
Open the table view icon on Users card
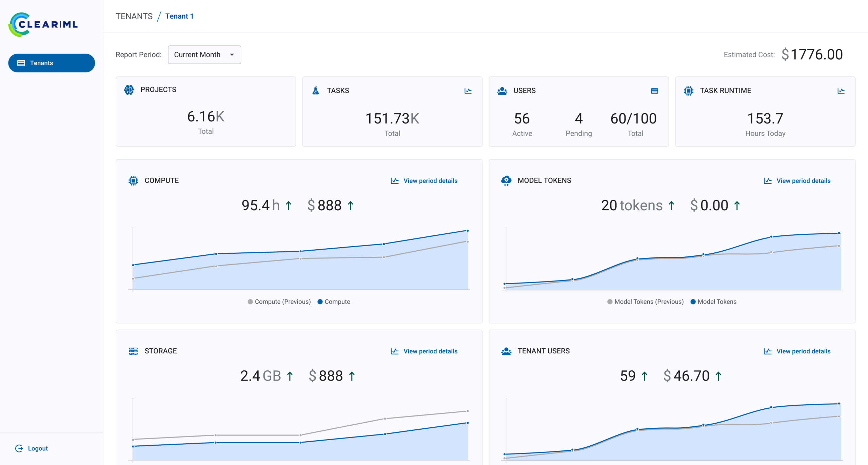point(654,91)
